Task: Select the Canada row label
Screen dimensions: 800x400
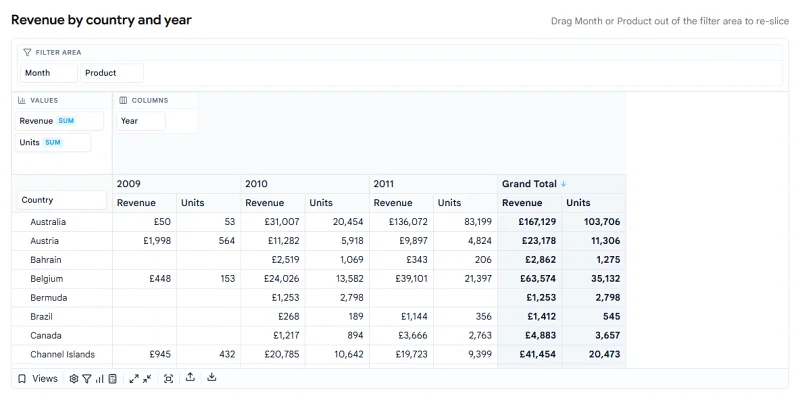Action: coord(46,335)
